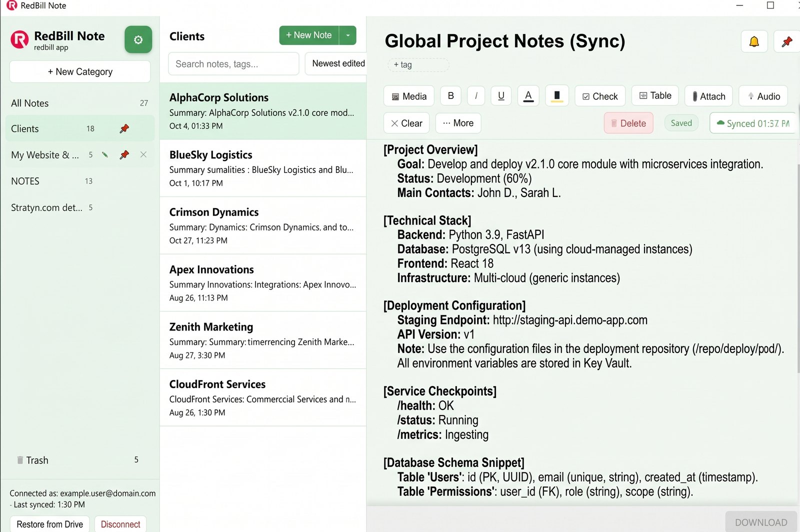This screenshot has height=532, width=800.
Task: Add a new category
Action: click(80, 71)
